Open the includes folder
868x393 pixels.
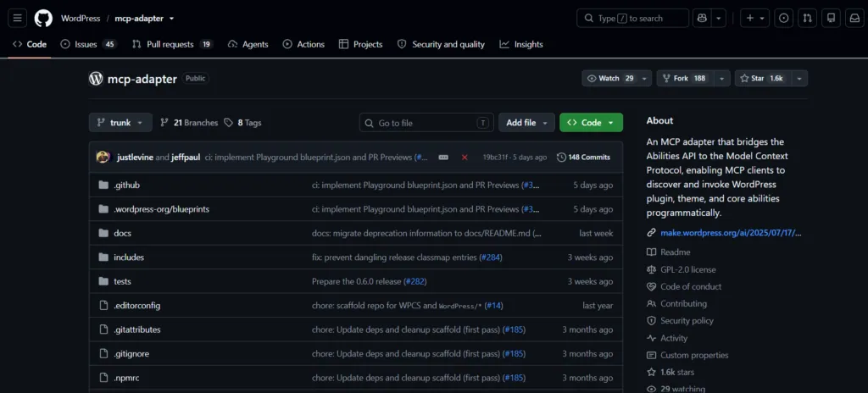point(129,257)
